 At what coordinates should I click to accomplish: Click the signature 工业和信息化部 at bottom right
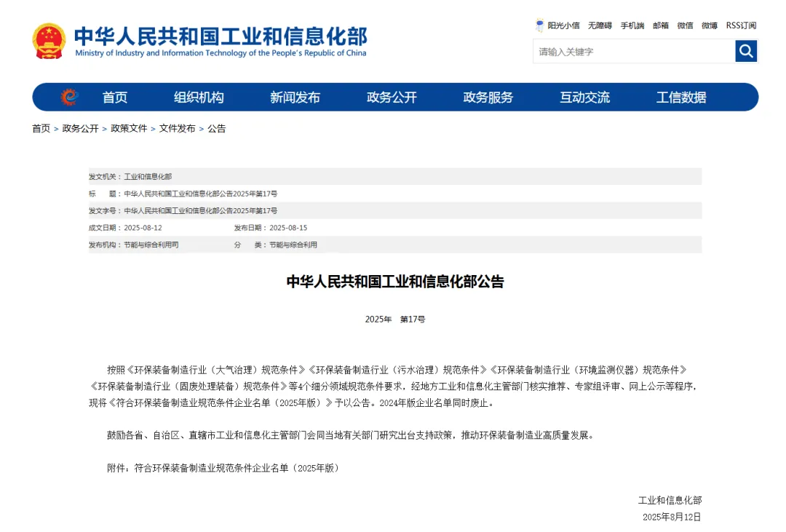(670, 500)
